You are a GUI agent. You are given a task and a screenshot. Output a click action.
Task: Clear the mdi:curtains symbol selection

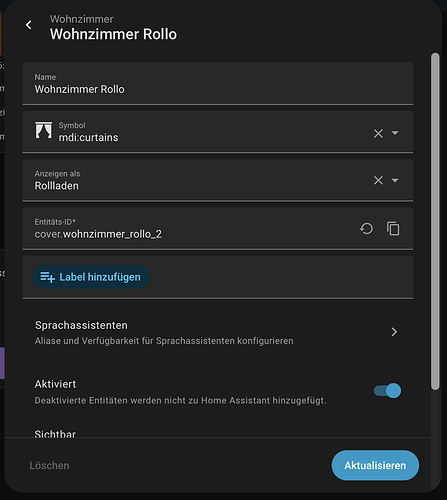[x=378, y=133]
